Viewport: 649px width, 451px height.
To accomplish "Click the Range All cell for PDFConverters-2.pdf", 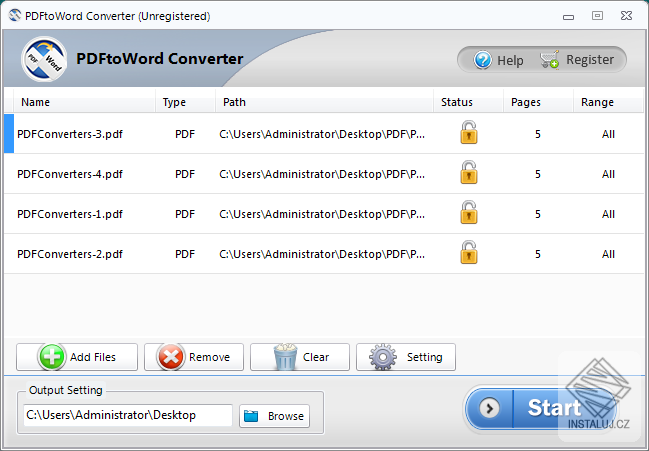I will (x=608, y=254).
